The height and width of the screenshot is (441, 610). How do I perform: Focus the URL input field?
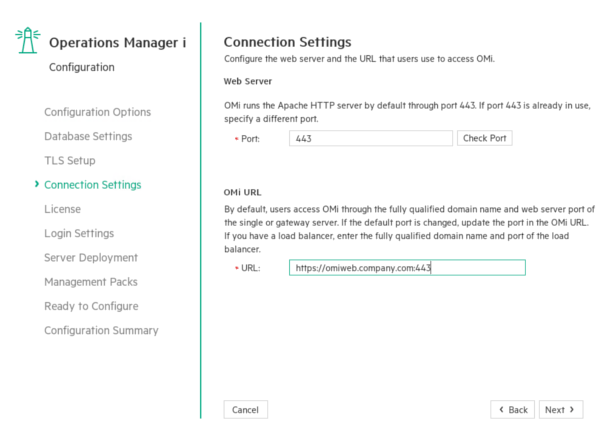[x=407, y=268]
